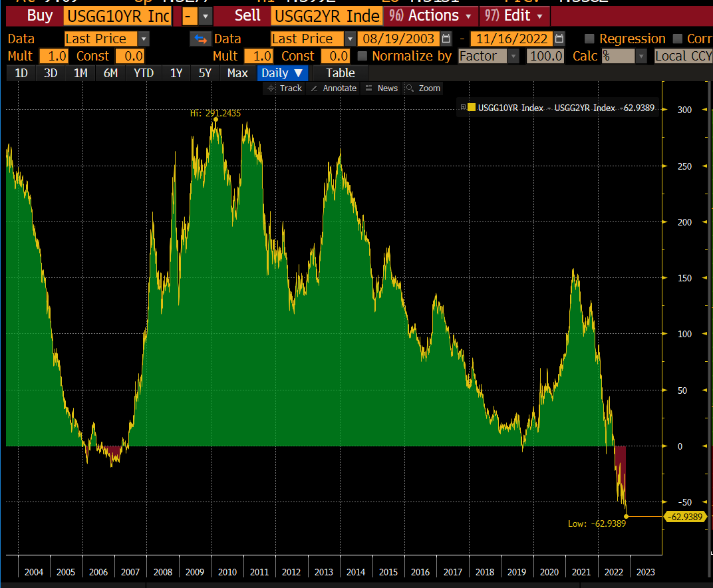Open chart News with the news icon

tap(381, 88)
